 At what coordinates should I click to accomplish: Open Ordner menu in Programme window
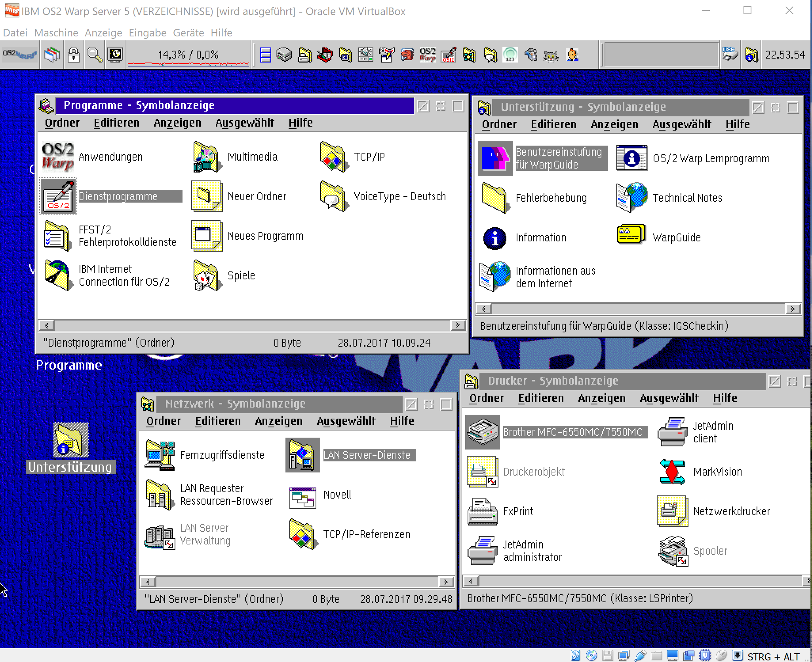[x=62, y=123]
